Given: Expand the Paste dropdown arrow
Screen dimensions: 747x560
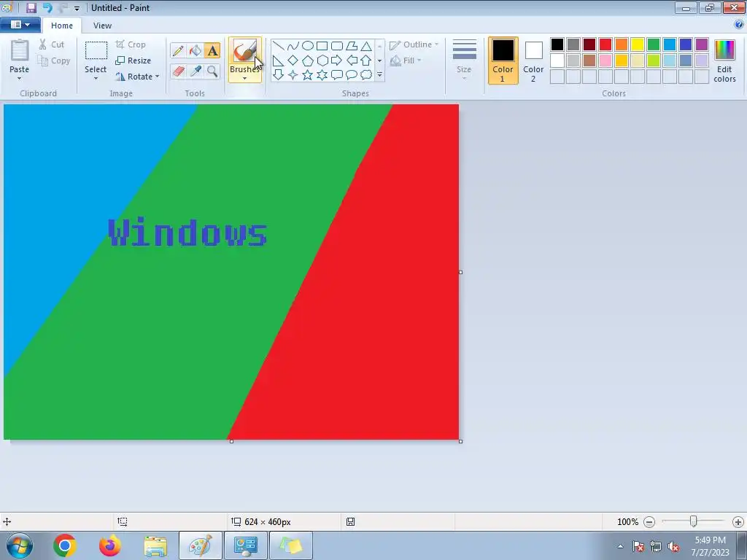Looking at the screenshot, I should [x=19, y=79].
